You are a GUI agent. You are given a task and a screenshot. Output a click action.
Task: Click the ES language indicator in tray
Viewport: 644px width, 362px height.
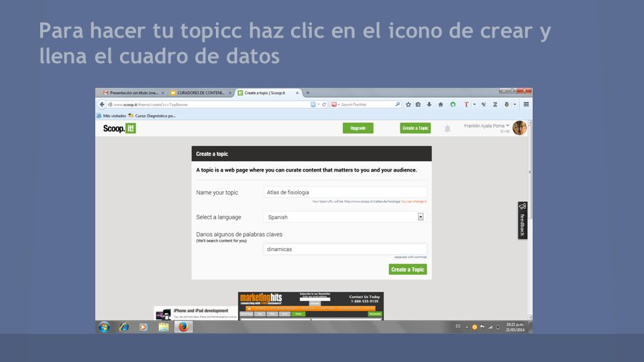458,326
